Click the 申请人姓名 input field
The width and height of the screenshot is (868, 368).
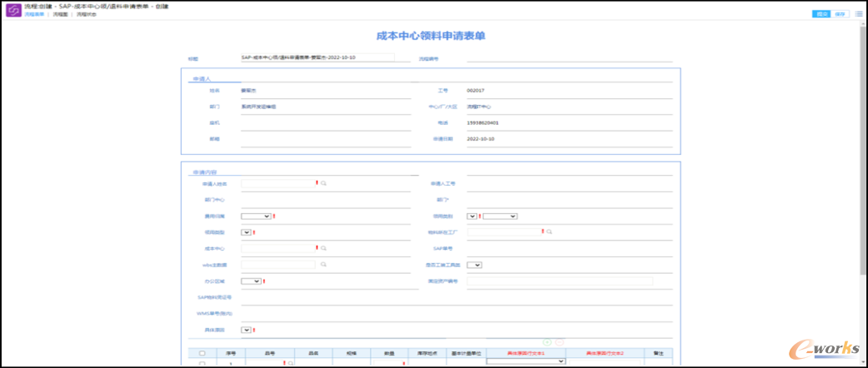pos(278,183)
